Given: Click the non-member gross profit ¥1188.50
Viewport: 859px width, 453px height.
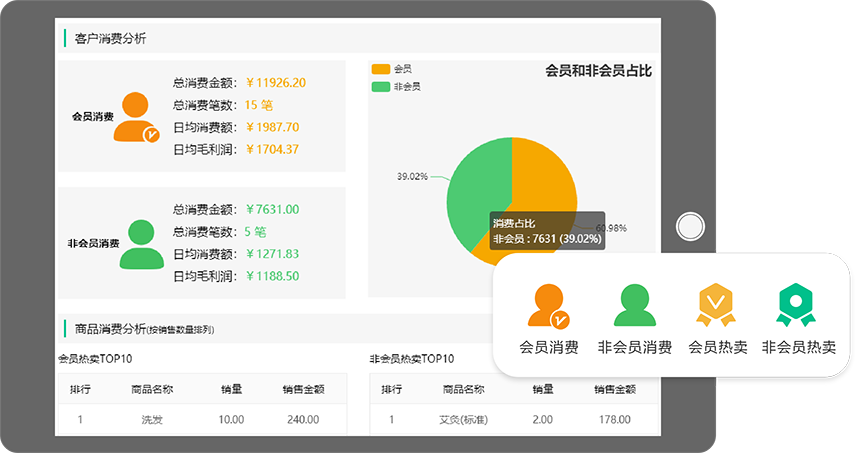Looking at the screenshot, I should tap(272, 276).
